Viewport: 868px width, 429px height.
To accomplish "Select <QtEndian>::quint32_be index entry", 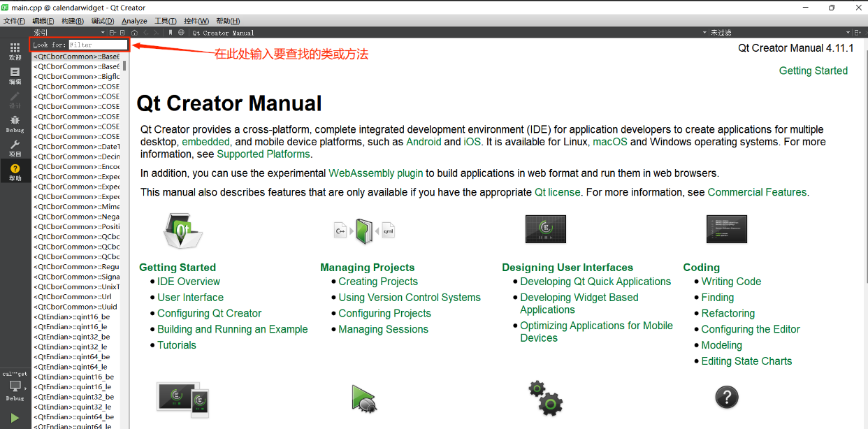I will [x=73, y=397].
